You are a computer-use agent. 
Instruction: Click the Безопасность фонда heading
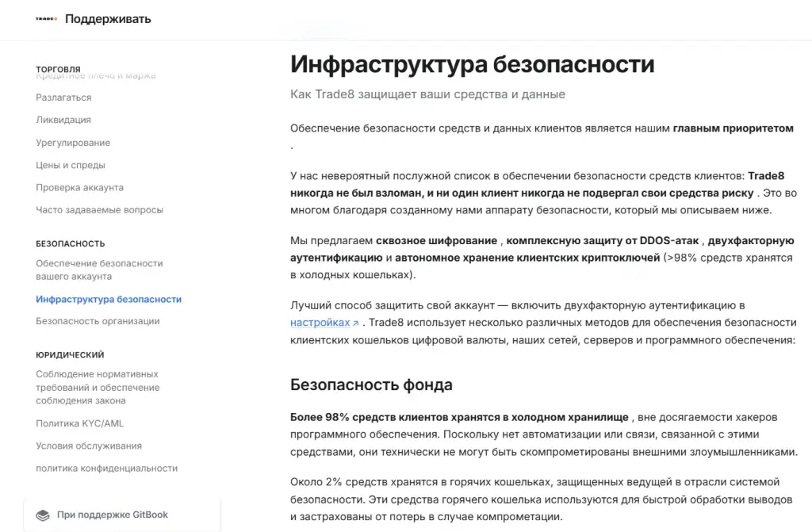pyautogui.click(x=371, y=385)
